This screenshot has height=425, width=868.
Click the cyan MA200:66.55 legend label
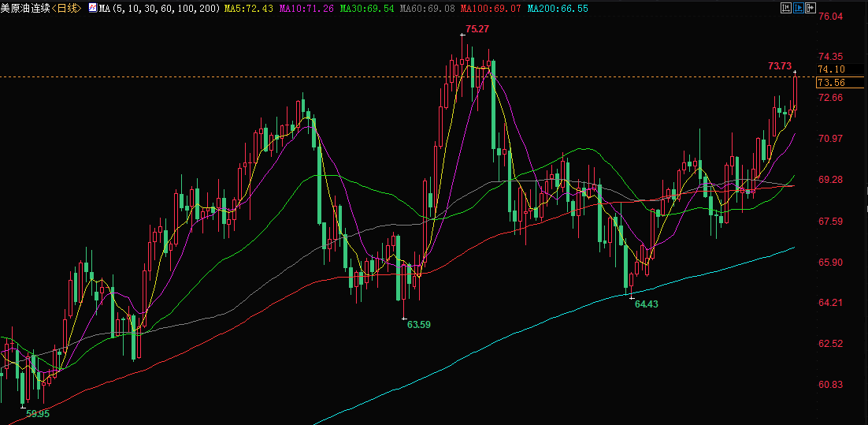tap(557, 8)
